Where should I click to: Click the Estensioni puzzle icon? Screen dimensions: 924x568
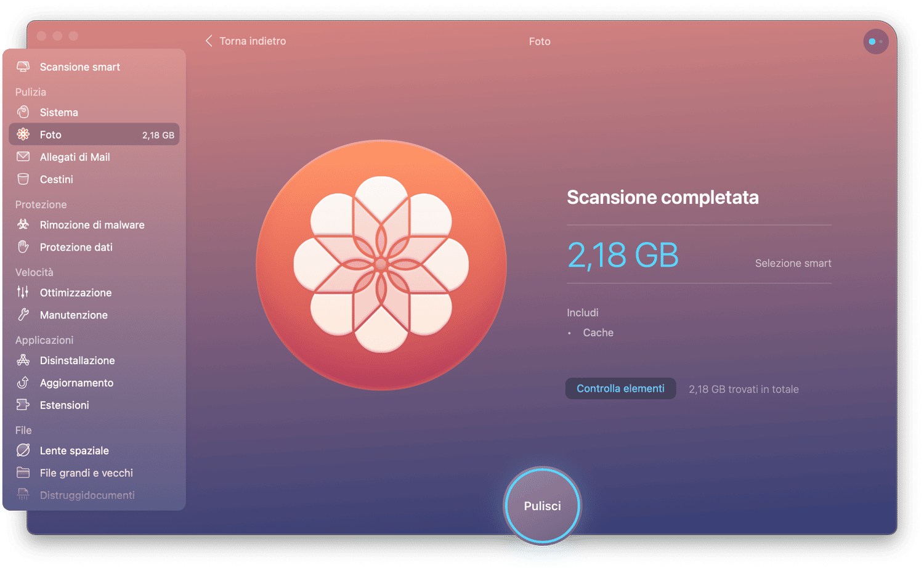[x=23, y=405]
